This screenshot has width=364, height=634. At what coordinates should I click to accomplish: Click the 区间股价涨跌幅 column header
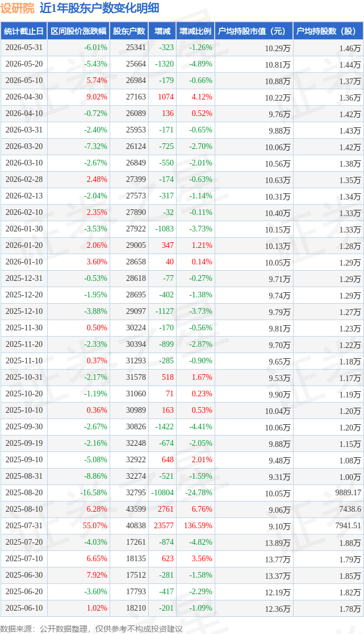click(x=78, y=31)
